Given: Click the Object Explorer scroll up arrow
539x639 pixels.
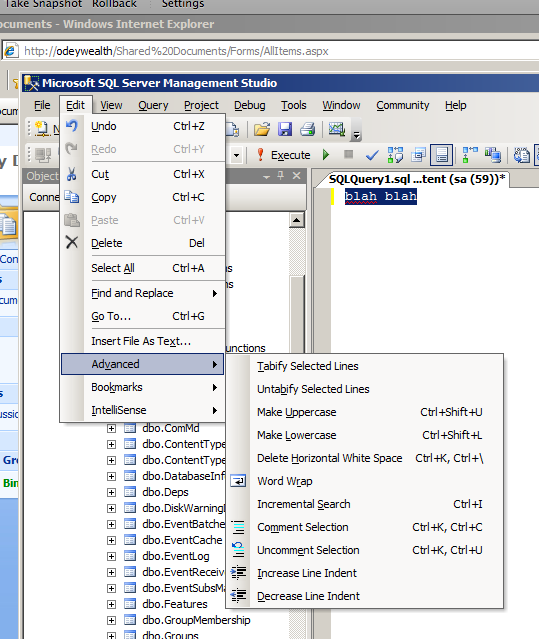Looking at the screenshot, I should (x=297, y=220).
